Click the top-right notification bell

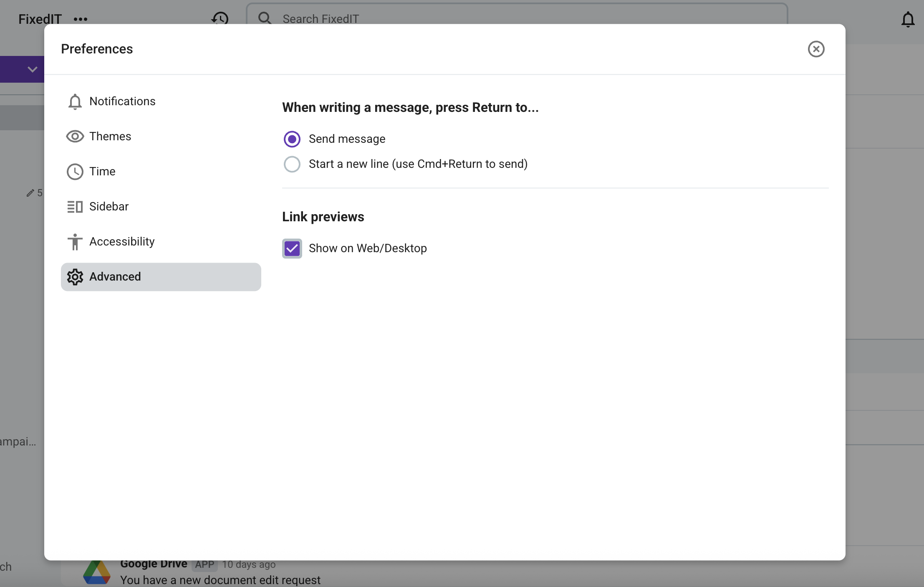(908, 19)
